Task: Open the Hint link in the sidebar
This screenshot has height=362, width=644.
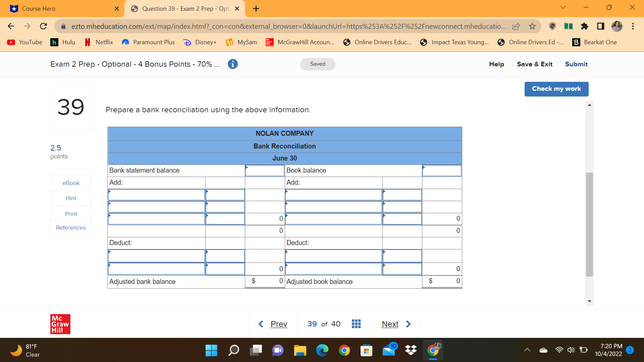Action: click(70, 198)
